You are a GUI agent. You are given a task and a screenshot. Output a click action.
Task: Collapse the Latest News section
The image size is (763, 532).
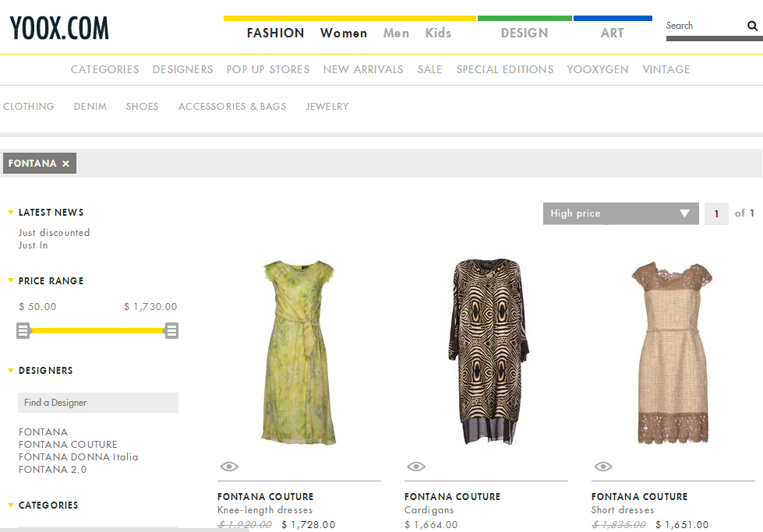(x=11, y=213)
